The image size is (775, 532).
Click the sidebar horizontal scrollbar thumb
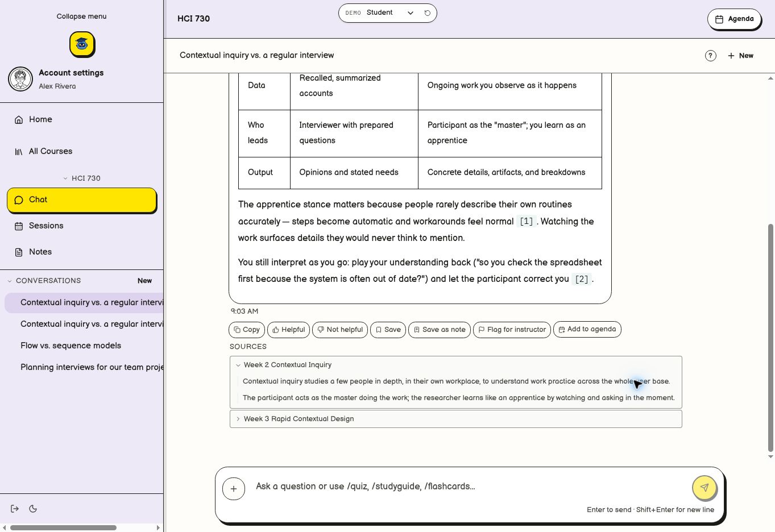[63, 527]
